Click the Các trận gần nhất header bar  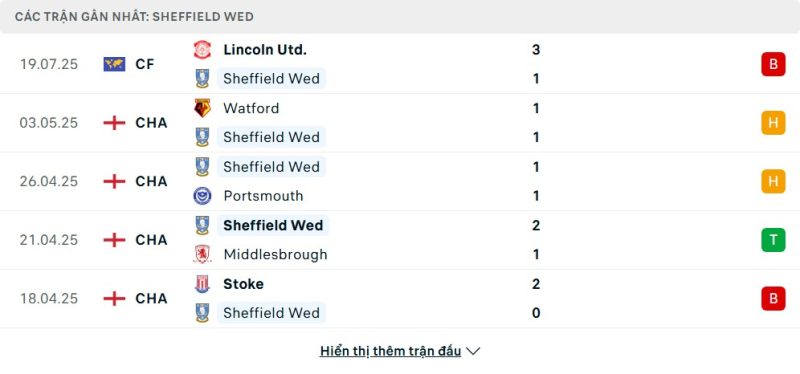[400, 16]
